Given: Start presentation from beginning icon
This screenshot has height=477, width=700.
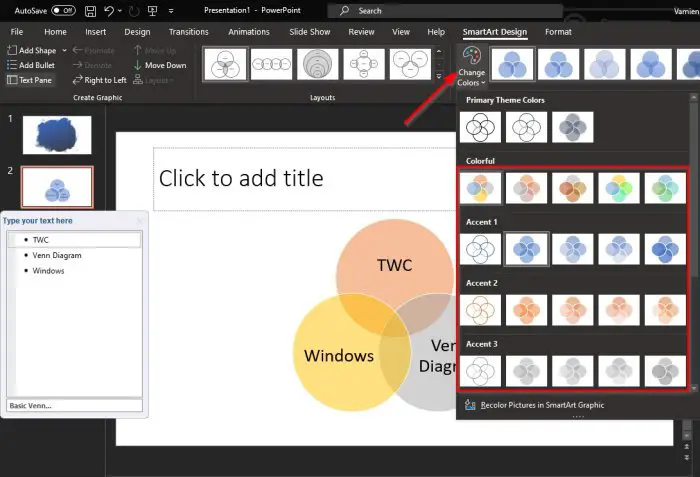Looking at the screenshot, I should (x=152, y=11).
